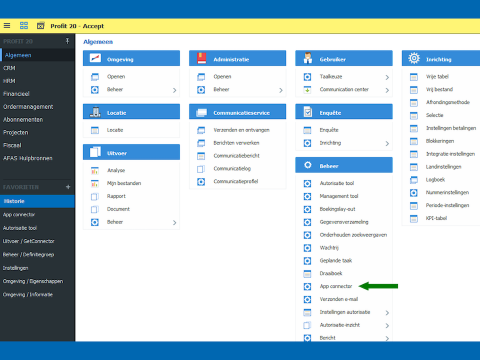Add a favorite with the plus icon
Screen dimensions: 480x360
[x=68, y=187]
